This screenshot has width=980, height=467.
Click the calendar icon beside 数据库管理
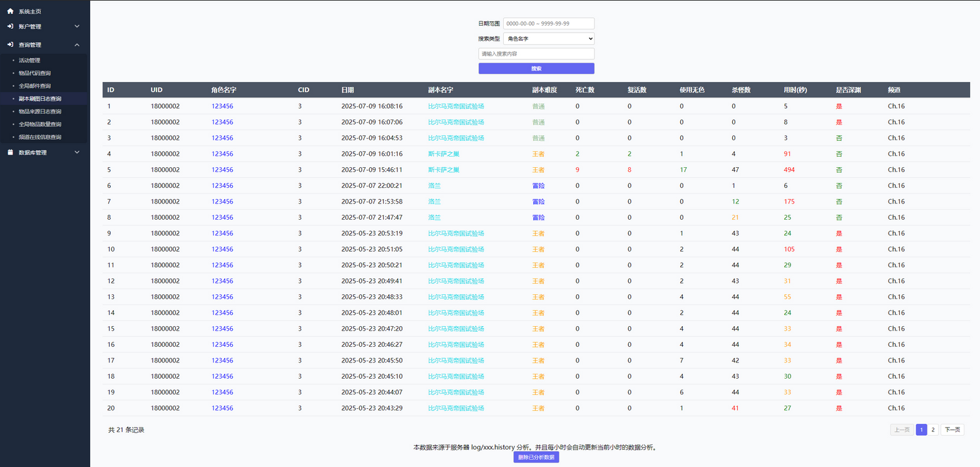tap(10, 152)
